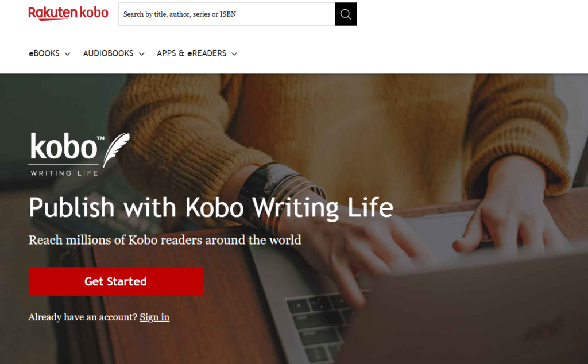Click the WRITING LIFE text under kobo logo
The width and height of the screenshot is (588, 364).
(64, 172)
